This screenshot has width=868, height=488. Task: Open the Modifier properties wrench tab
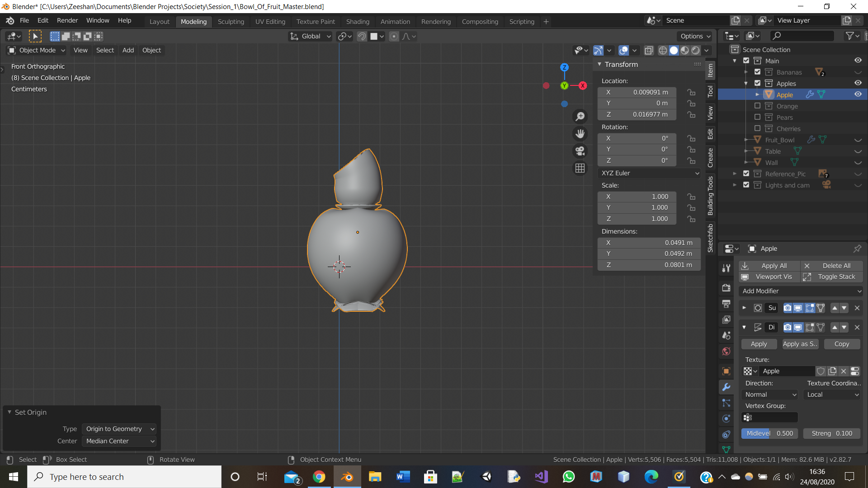[726, 387]
